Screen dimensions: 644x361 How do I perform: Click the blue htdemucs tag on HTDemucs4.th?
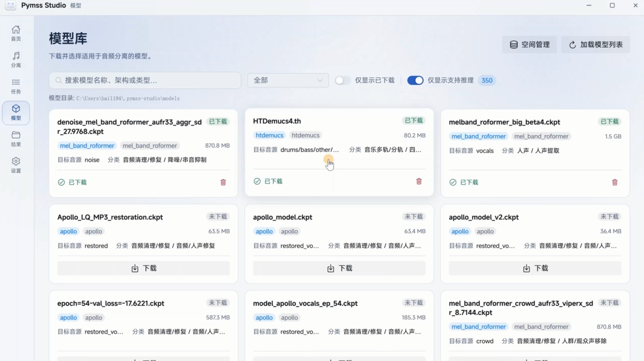coord(269,135)
